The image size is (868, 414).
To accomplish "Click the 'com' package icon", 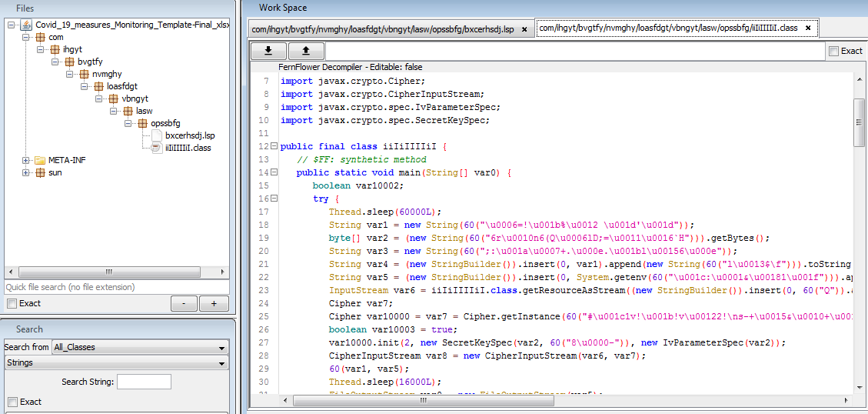I will [41, 37].
